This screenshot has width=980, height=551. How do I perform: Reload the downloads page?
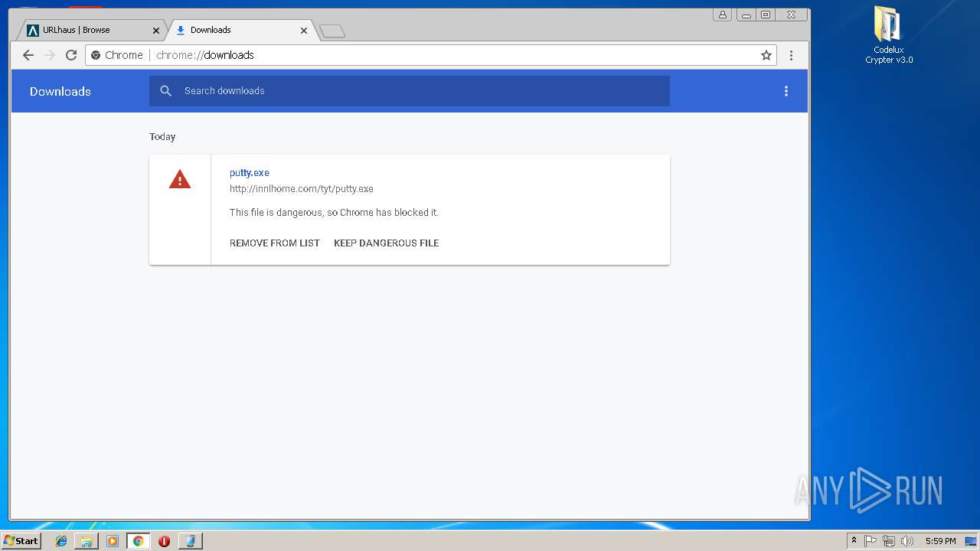click(x=71, y=55)
